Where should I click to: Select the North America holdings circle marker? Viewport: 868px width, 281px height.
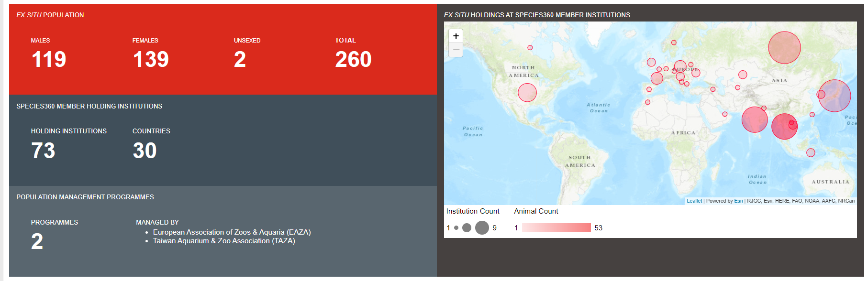[x=527, y=93]
